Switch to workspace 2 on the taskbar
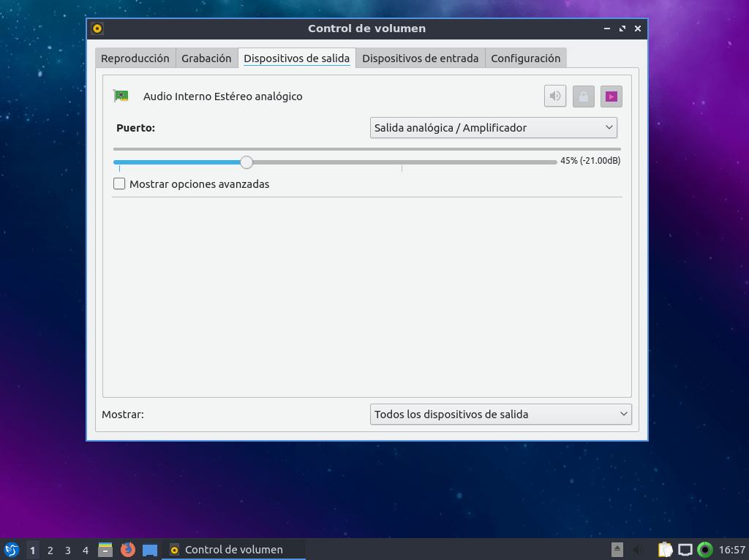Screen dimensions: 749x560 50,549
